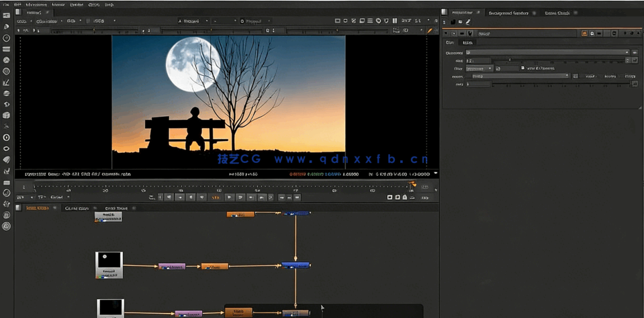Click the orange paint icon at viewer's top-right
Viewport: 644px width, 318px height.
coord(430,31)
